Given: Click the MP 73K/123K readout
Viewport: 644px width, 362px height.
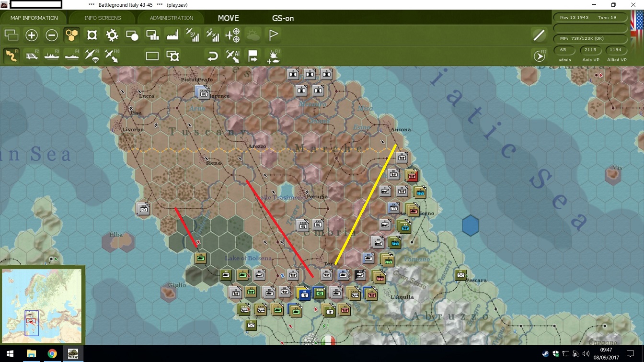Looking at the screenshot, I should (x=590, y=38).
